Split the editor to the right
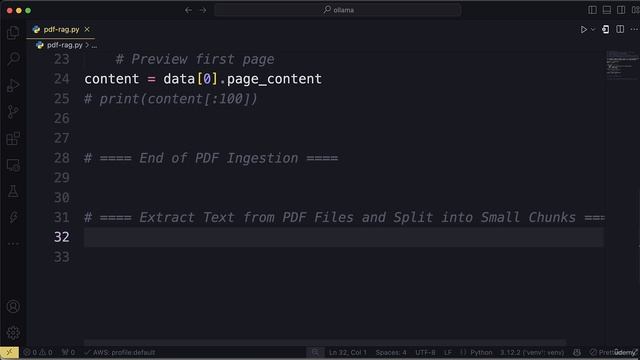This screenshot has width=640, height=360. tap(620, 29)
